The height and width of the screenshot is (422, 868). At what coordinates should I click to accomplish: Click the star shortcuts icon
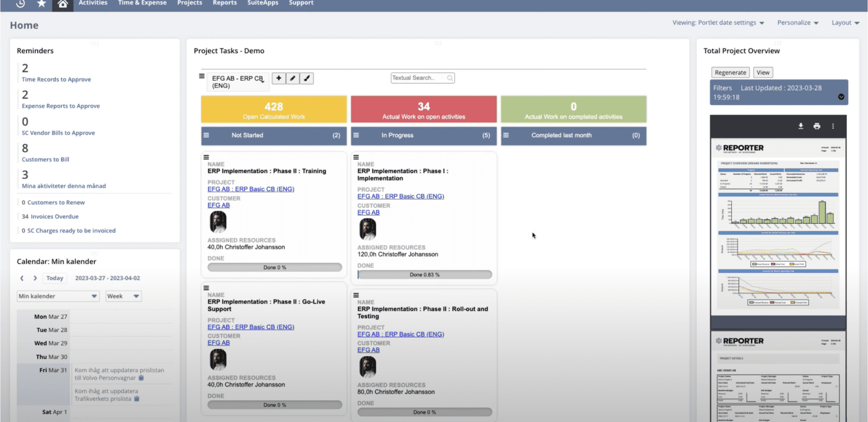pyautogui.click(x=42, y=4)
